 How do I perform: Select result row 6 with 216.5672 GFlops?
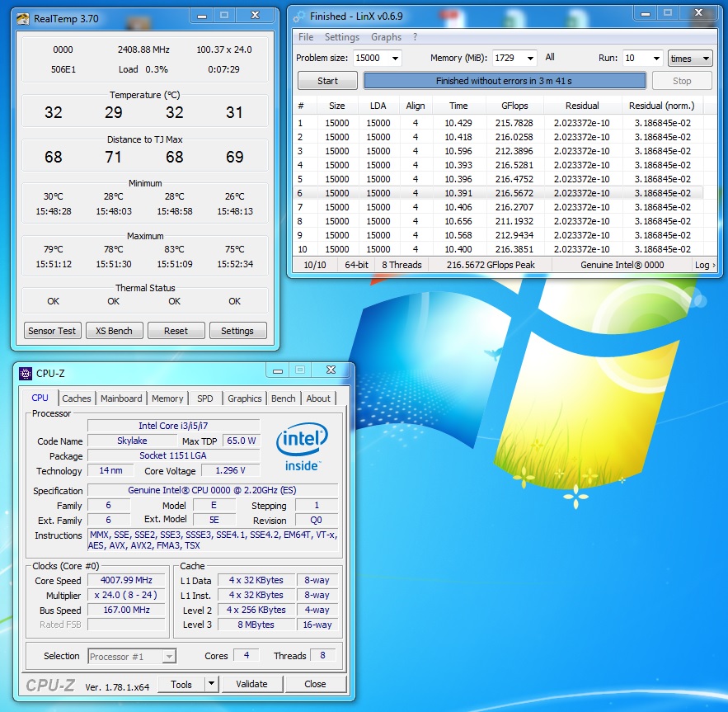[499, 193]
